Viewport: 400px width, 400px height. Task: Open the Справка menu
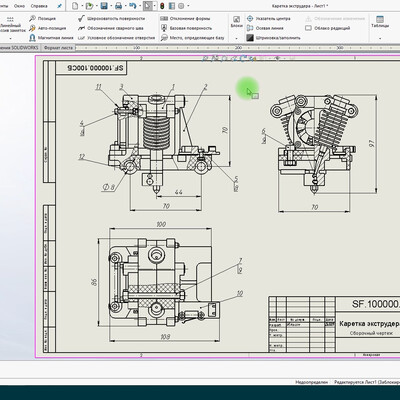pyautogui.click(x=39, y=6)
